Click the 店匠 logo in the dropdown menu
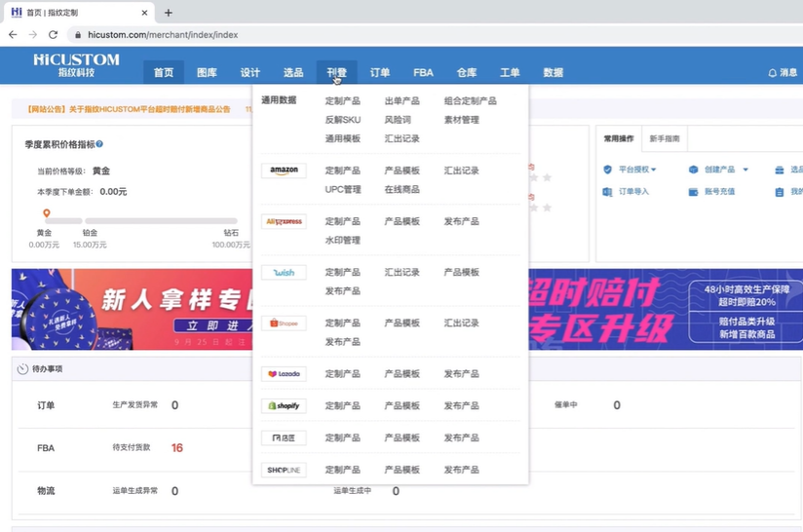The width and height of the screenshot is (803, 532). click(x=284, y=437)
